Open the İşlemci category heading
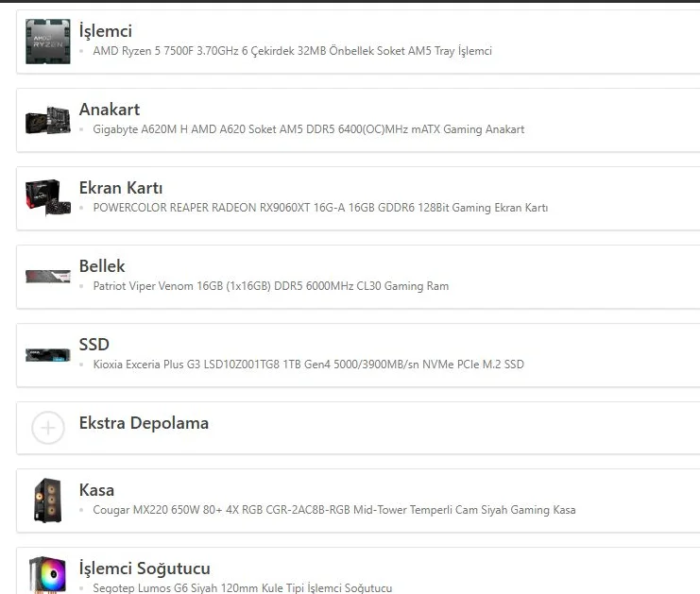 pyautogui.click(x=106, y=31)
